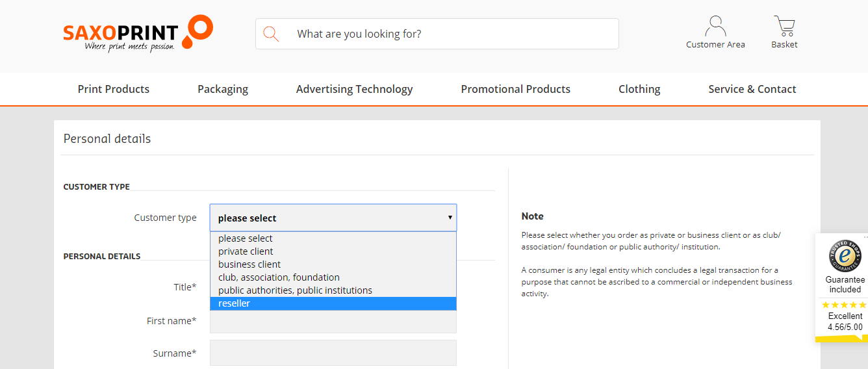868x369 pixels.
Task: Open the Clothing menu
Action: point(639,89)
